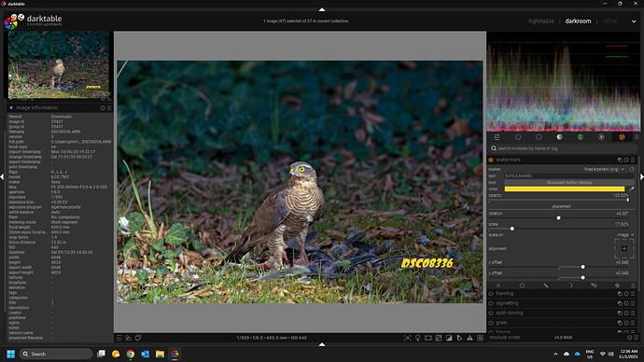The image size is (644, 362).
Task: Open view switcher dropdown chevron
Action: pos(634,21)
